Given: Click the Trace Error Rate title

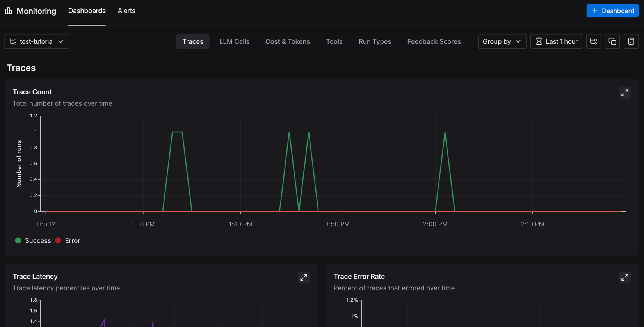Looking at the screenshot, I should click(x=359, y=277).
